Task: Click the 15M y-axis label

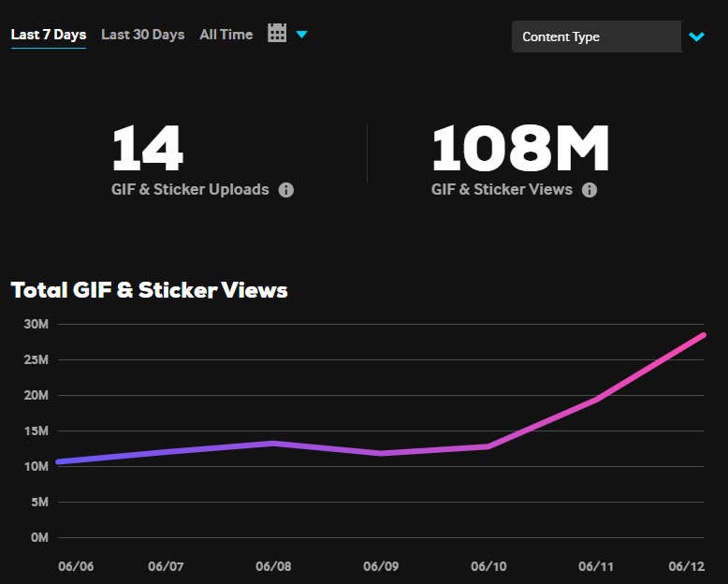Action: click(x=36, y=431)
